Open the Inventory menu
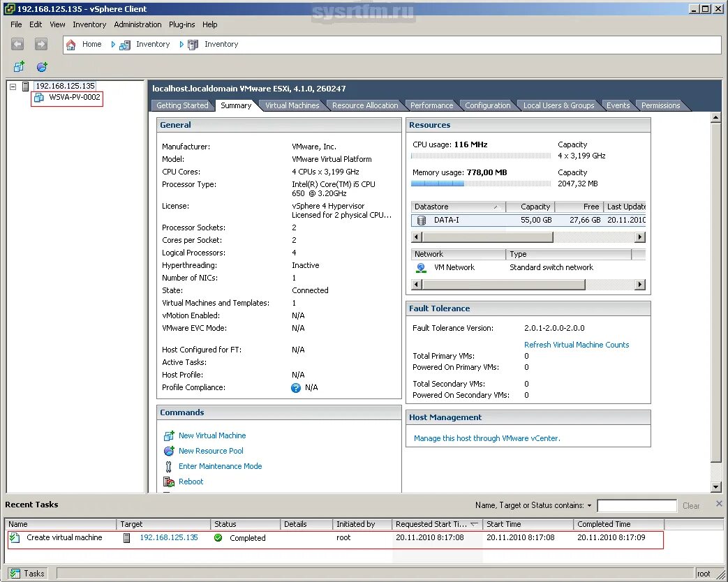Image resolution: width=728 pixels, height=582 pixels. (x=89, y=24)
